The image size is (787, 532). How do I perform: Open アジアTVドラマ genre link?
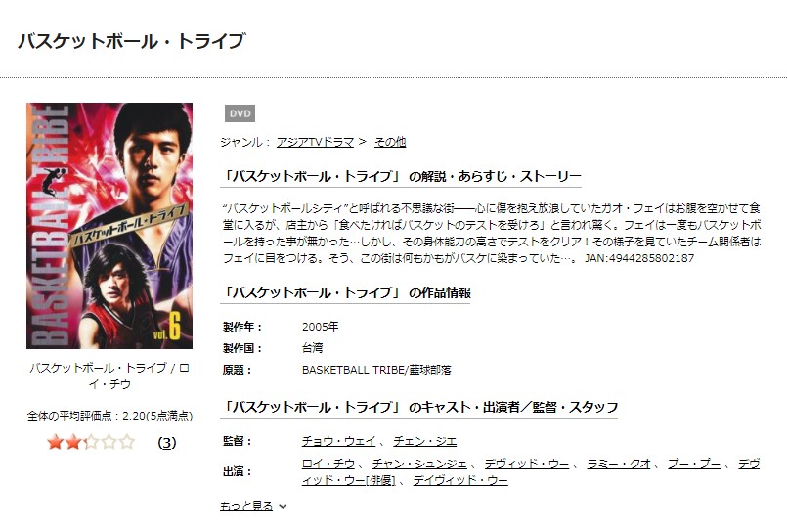click(x=315, y=142)
